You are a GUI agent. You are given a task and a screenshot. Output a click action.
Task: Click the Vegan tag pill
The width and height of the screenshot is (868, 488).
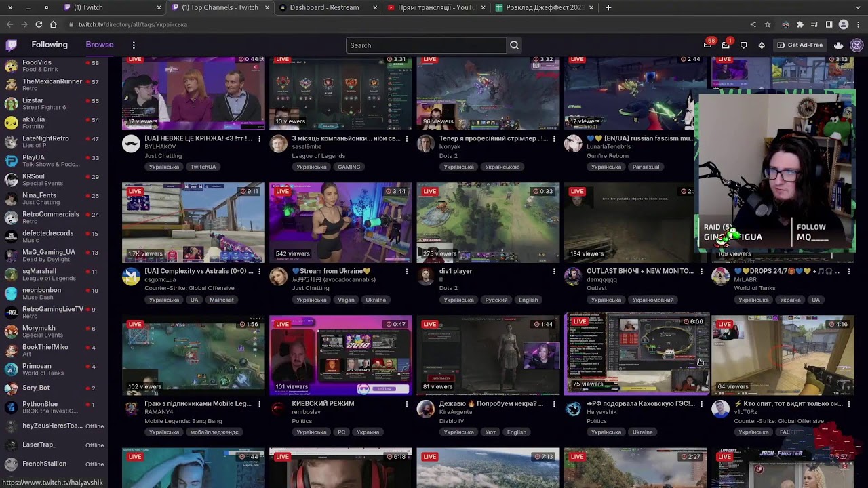[x=346, y=300]
